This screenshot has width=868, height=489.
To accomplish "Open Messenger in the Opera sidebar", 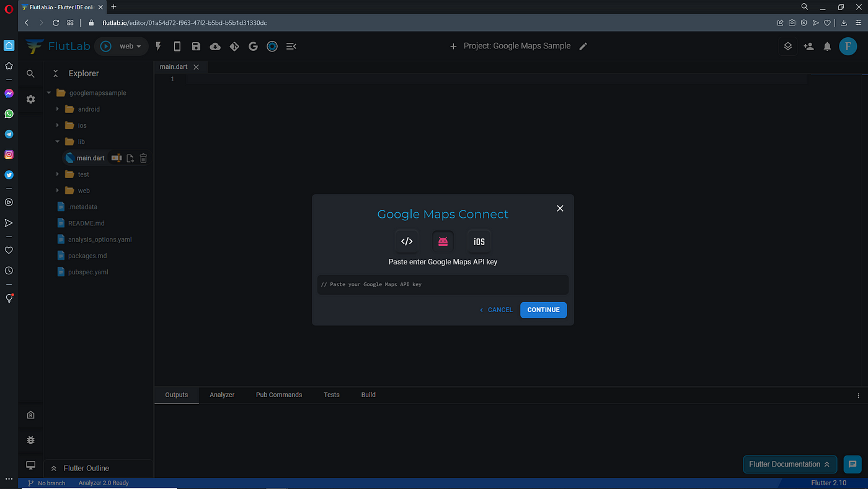I will pyautogui.click(x=9, y=93).
